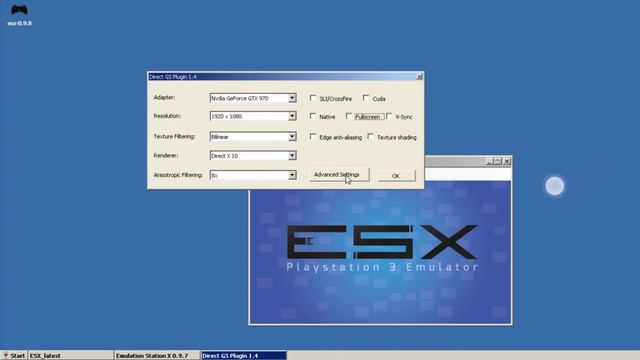
Task: Switch to ESX_latest in the taskbar
Action: point(71,356)
